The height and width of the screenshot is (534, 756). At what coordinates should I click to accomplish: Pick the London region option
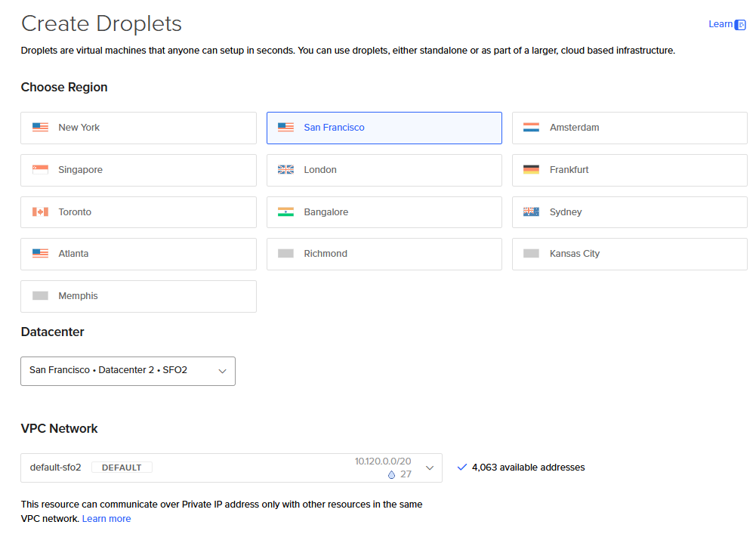point(384,170)
